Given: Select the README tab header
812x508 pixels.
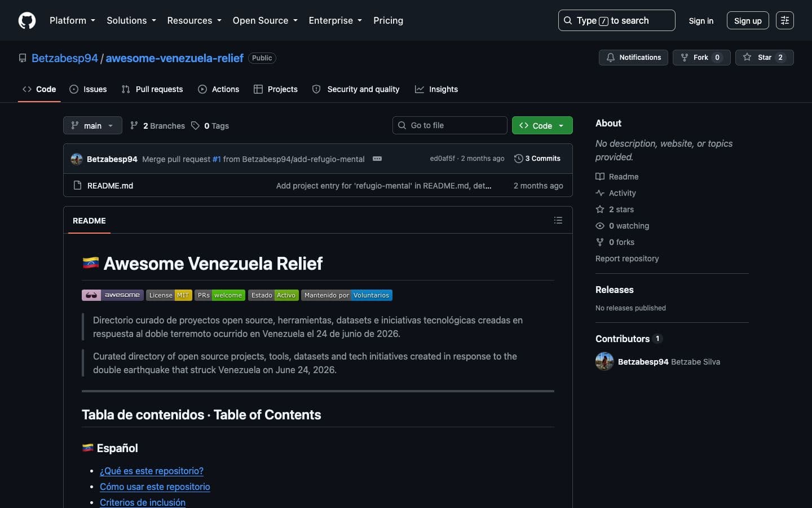Looking at the screenshot, I should point(89,221).
